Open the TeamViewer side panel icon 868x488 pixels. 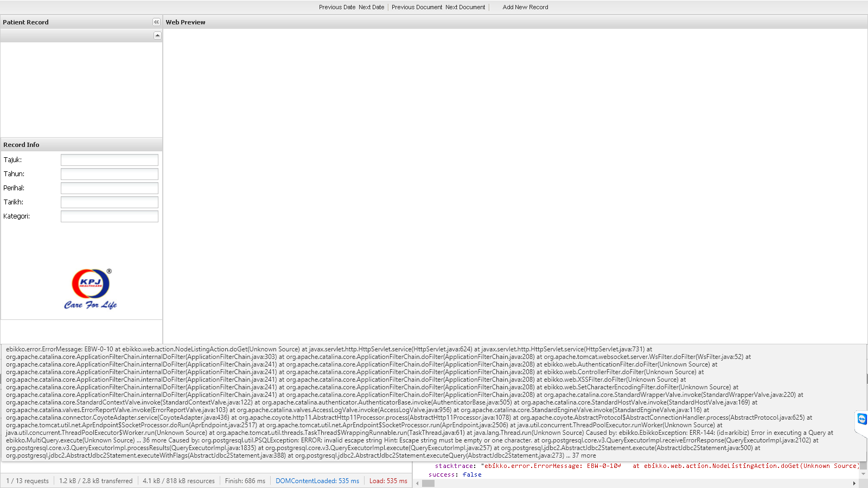(861, 419)
